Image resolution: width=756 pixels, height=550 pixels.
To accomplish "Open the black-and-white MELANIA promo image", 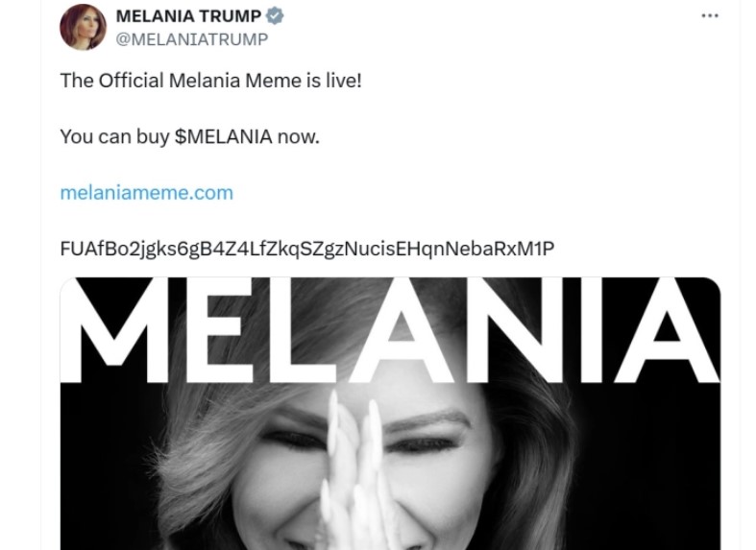I will pos(390,461).
